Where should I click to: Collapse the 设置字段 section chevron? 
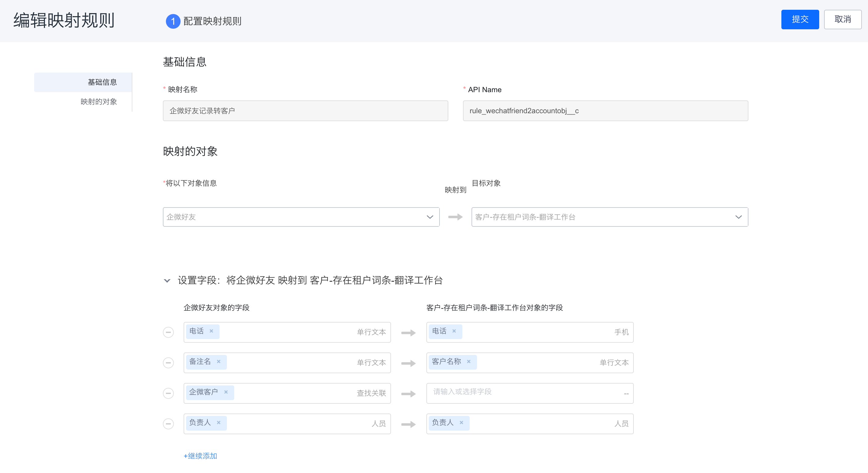coord(167,280)
